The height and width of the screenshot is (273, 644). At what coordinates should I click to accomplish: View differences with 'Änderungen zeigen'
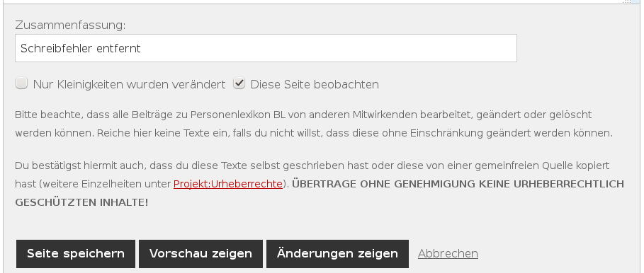[337, 254]
